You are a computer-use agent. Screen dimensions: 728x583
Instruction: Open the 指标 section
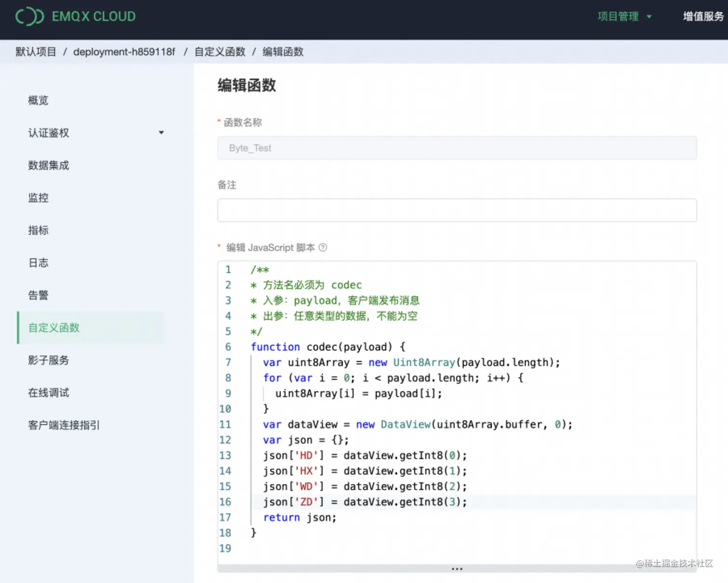point(38,230)
